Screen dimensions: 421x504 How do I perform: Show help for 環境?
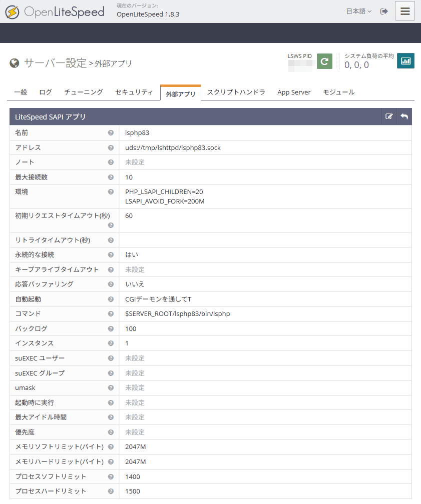coord(111,192)
